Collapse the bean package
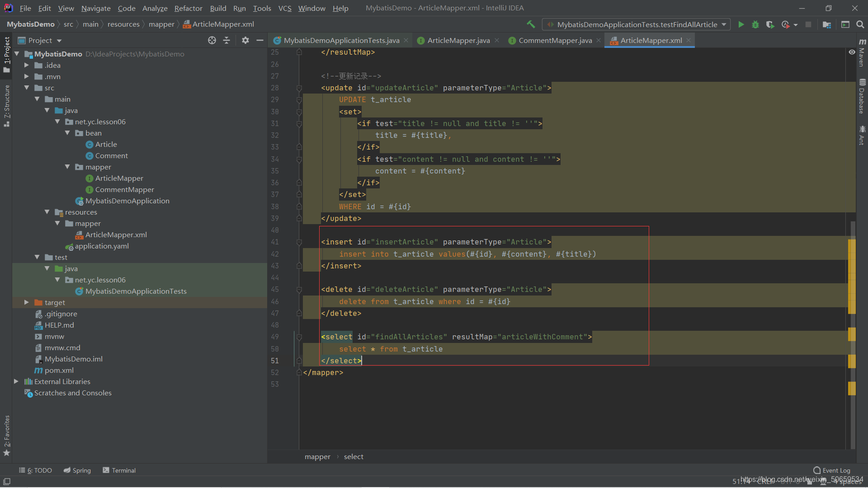Image resolution: width=868 pixels, height=488 pixels. click(x=67, y=133)
